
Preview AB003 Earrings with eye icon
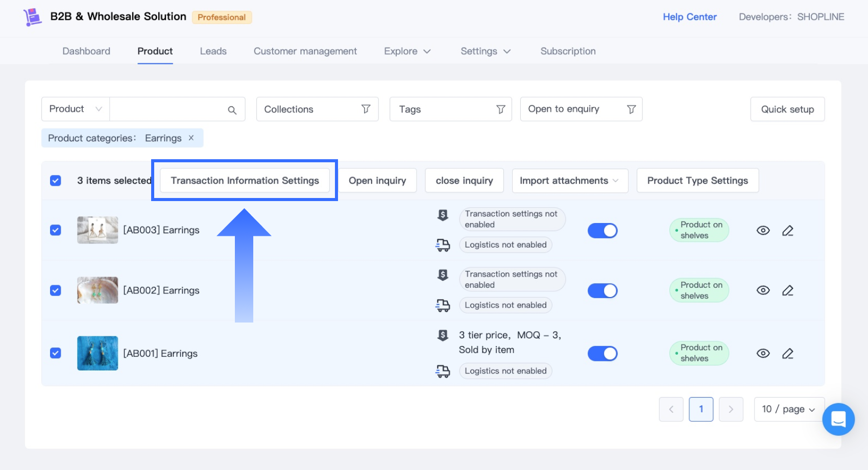tap(763, 230)
